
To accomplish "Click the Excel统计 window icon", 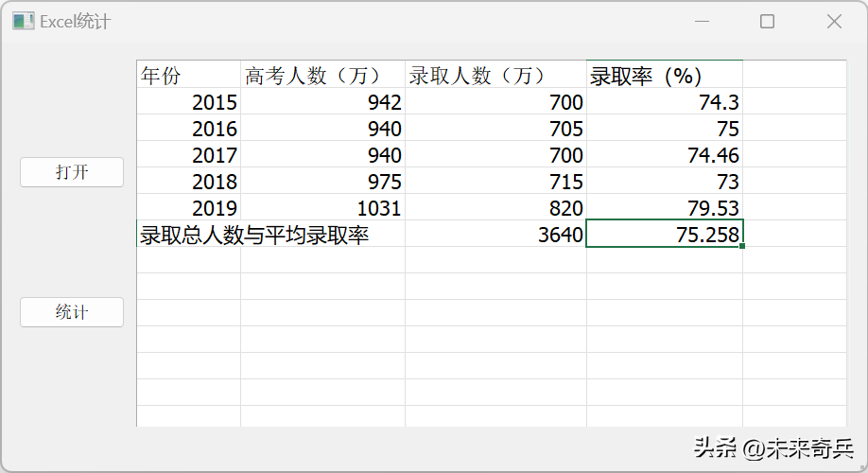I will pos(24,22).
